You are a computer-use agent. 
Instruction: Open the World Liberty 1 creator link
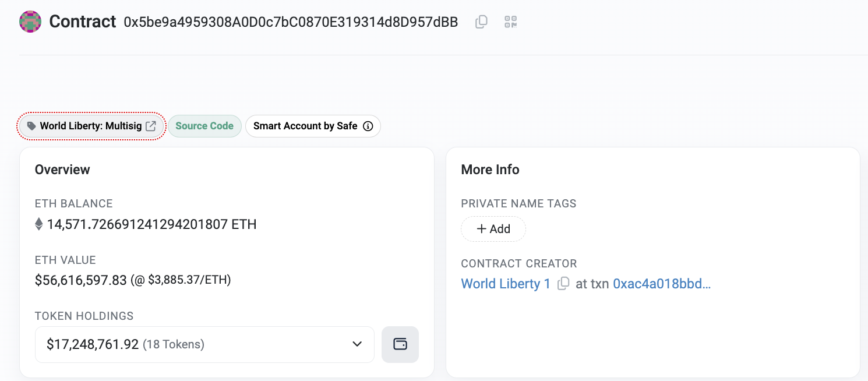pyautogui.click(x=506, y=284)
